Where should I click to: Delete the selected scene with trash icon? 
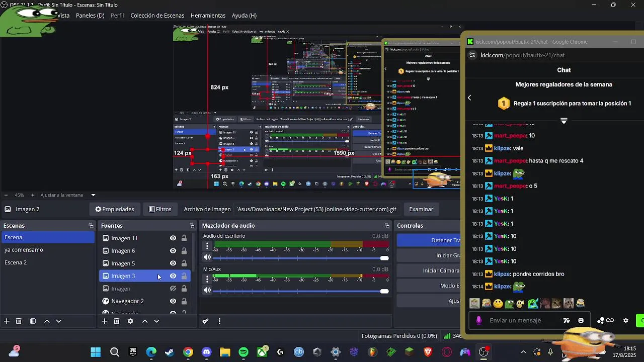pyautogui.click(x=19, y=321)
